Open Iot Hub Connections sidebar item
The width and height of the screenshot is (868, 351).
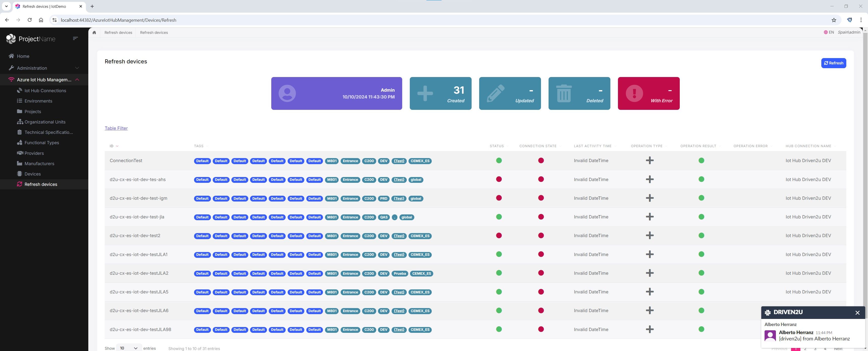coord(45,91)
